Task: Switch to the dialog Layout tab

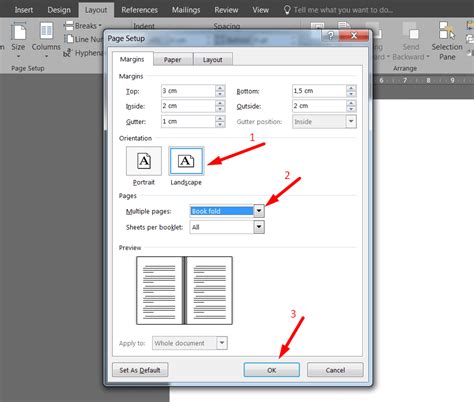Action: click(x=213, y=60)
